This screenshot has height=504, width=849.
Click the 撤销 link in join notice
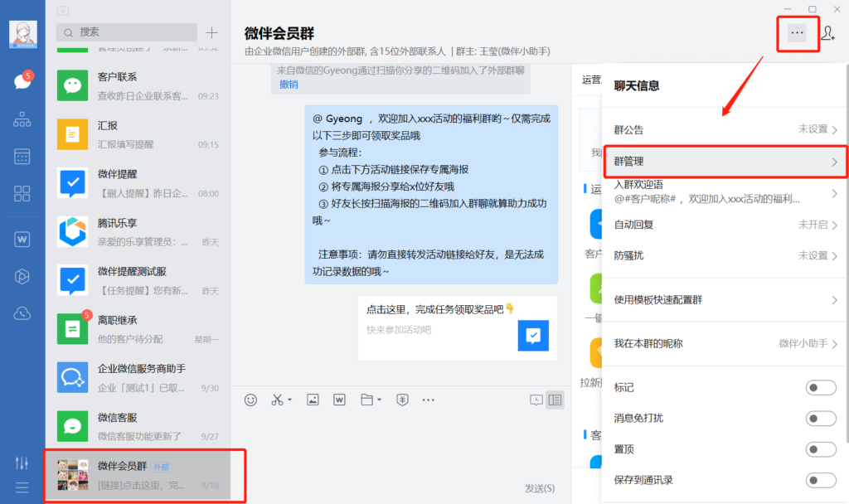click(289, 85)
